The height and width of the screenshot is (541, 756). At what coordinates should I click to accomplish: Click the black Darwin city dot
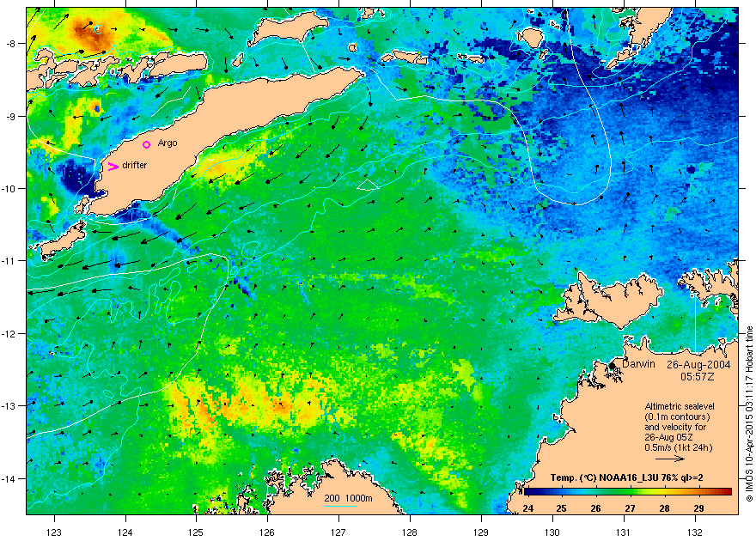coord(613,366)
